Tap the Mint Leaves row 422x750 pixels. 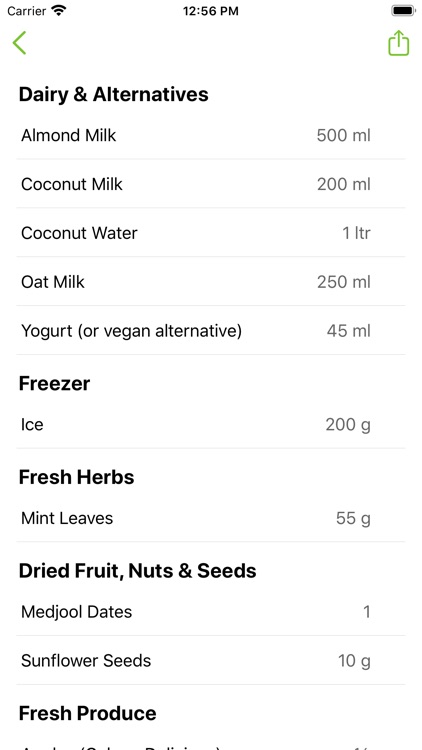pyautogui.click(x=211, y=518)
